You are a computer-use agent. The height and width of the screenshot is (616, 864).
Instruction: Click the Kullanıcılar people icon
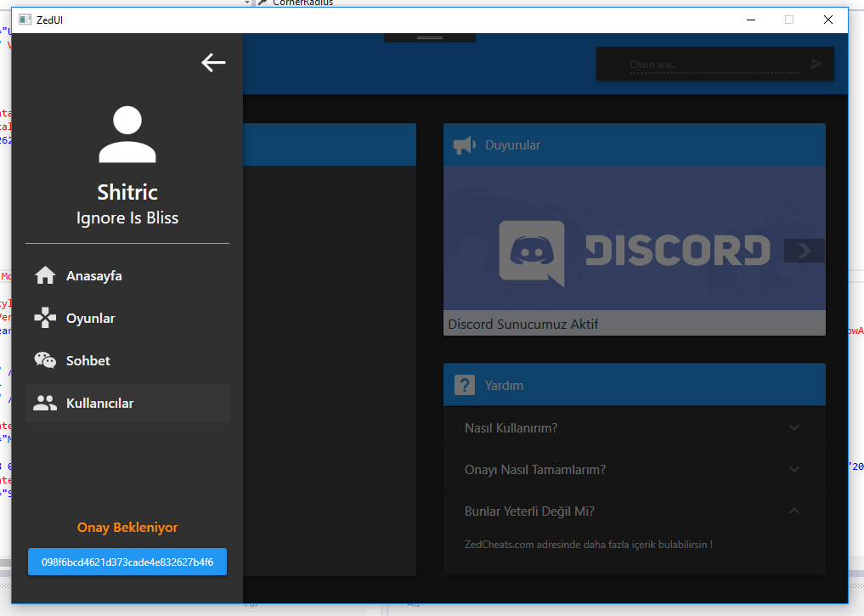(x=45, y=403)
